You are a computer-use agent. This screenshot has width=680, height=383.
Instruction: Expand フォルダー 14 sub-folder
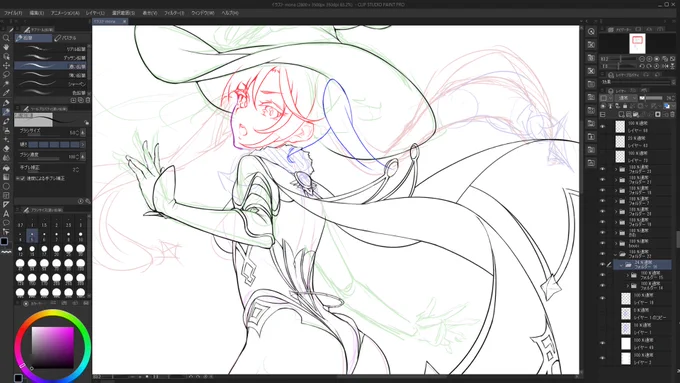(628, 285)
